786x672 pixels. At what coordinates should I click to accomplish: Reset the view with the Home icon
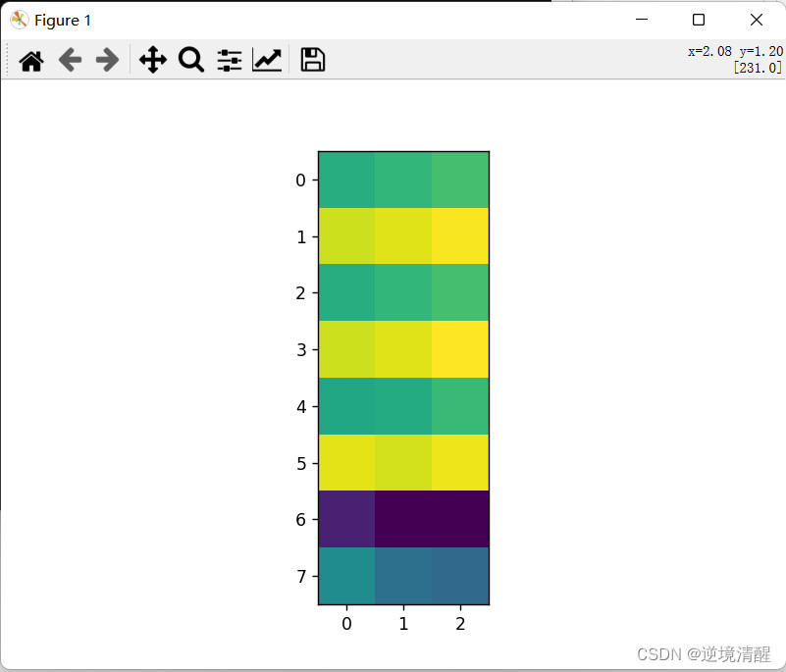point(31,61)
